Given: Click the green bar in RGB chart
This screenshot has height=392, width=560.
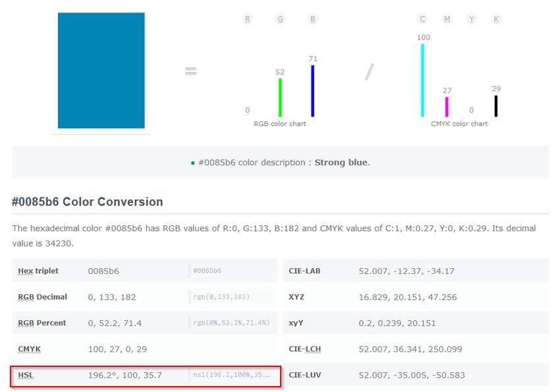Looking at the screenshot, I should pos(280,98).
